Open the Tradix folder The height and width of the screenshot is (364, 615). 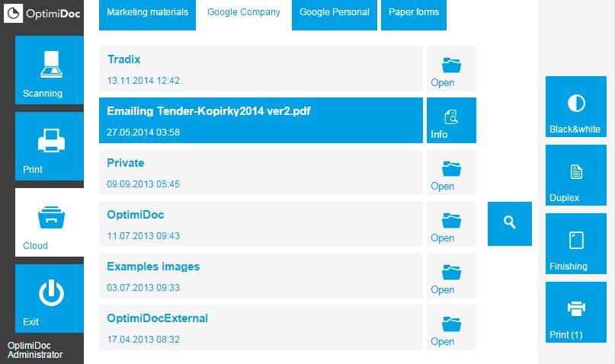point(451,69)
